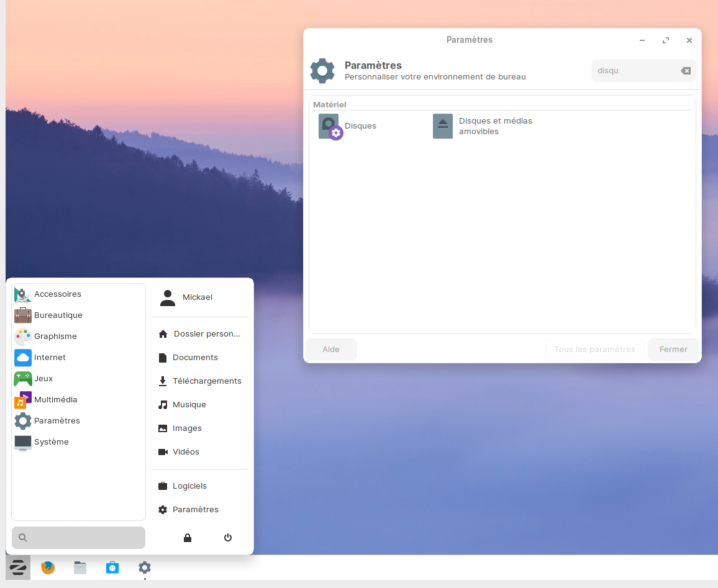Viewport: 718px width, 588px height.
Task: Launch Firefox from the taskbar
Action: point(48,568)
